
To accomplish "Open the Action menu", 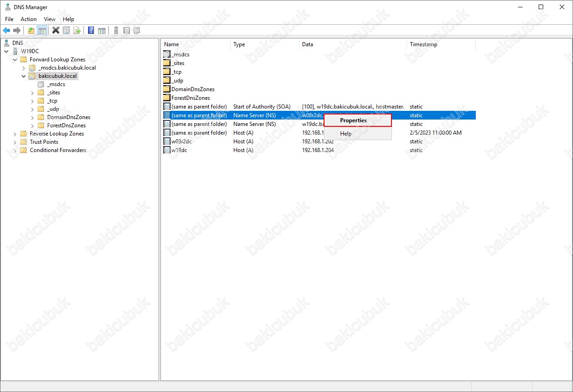I will tap(28, 19).
